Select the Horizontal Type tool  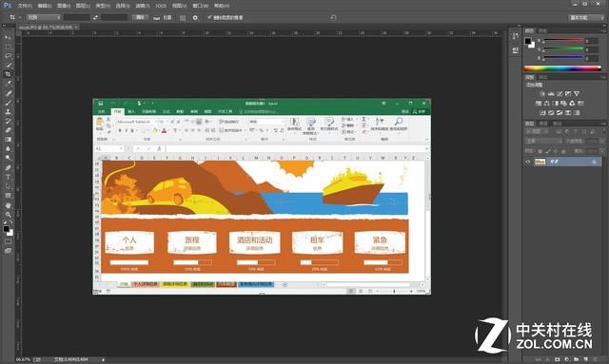click(8, 177)
